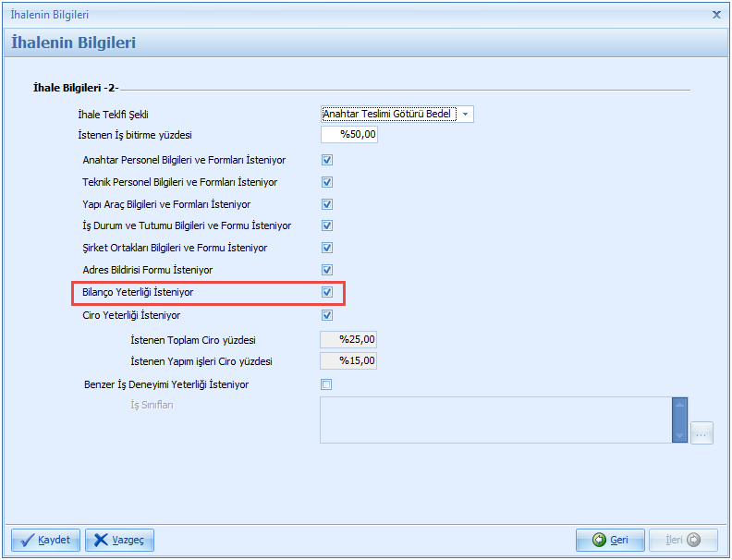
Task: Click İstenen İş bitirme yüzdesi field
Action: tap(349, 135)
